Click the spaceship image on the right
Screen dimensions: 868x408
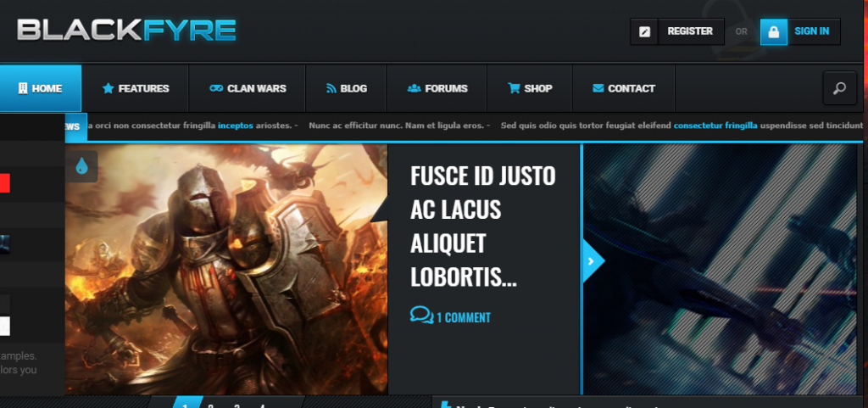tap(721, 270)
